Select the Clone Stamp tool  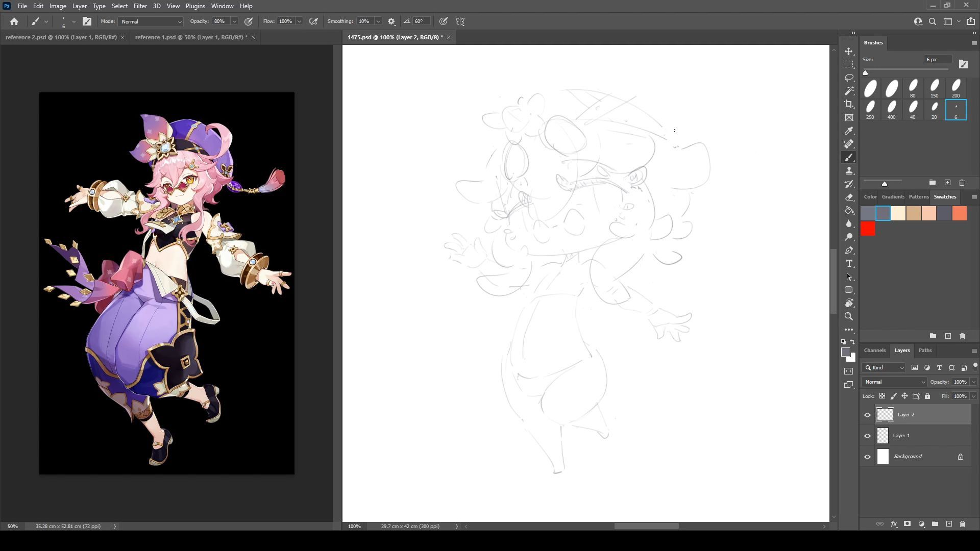click(x=849, y=171)
